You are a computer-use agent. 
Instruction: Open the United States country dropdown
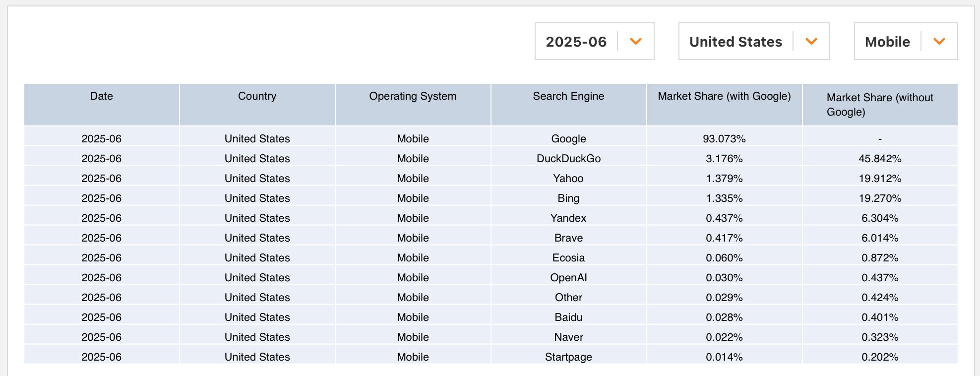tap(754, 41)
